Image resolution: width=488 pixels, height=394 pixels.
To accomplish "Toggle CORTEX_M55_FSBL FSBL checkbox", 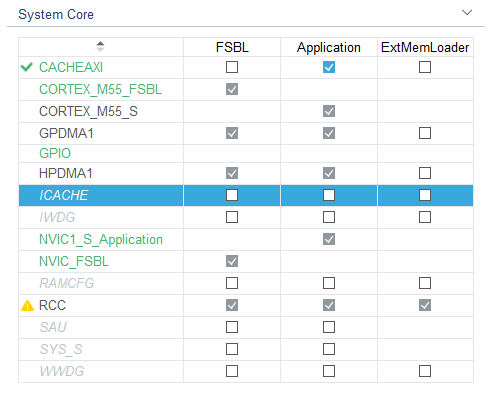I will (x=232, y=89).
